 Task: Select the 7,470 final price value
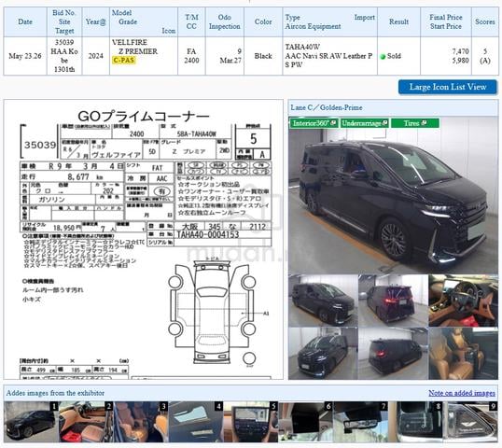coord(460,51)
